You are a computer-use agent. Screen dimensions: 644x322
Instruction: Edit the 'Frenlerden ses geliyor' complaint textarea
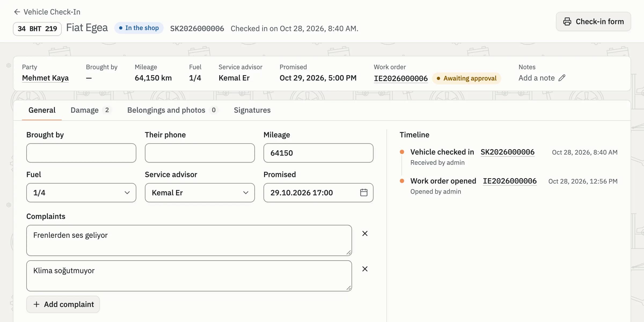click(x=189, y=240)
